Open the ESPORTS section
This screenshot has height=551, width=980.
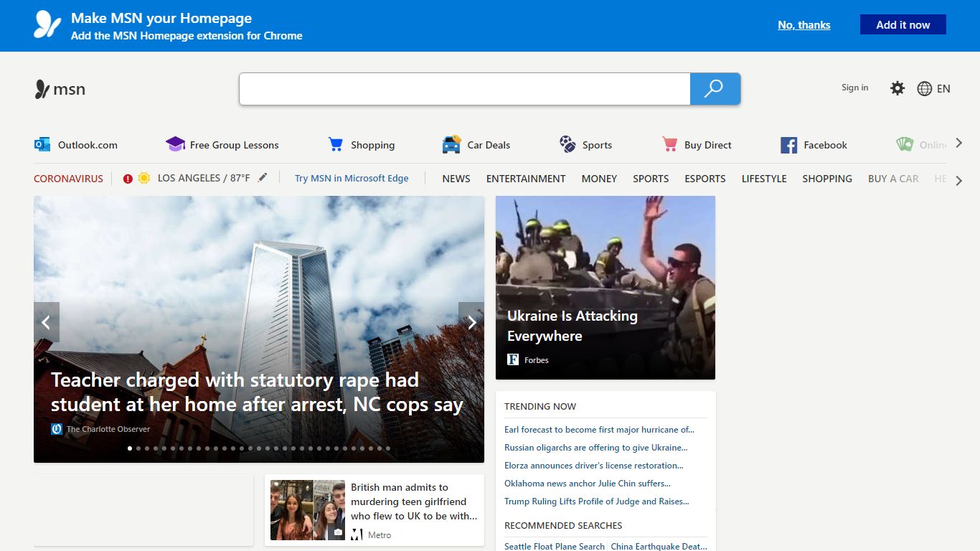coord(705,179)
